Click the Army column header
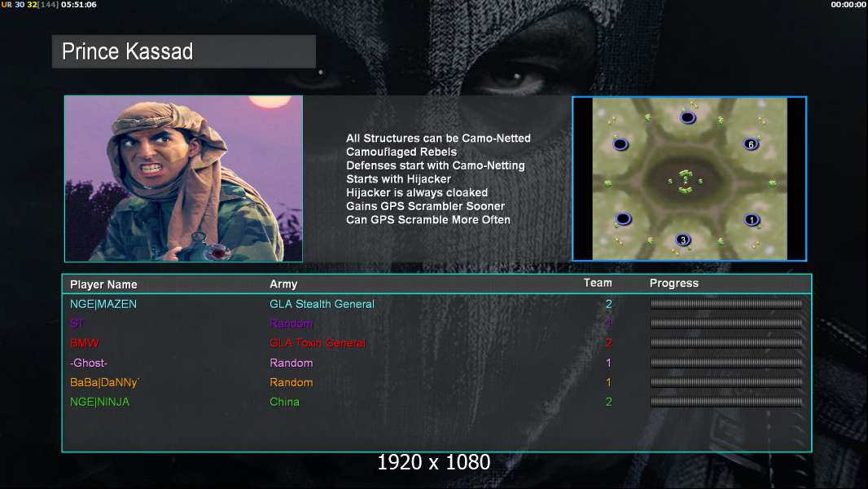This screenshot has height=489, width=868. click(x=283, y=284)
